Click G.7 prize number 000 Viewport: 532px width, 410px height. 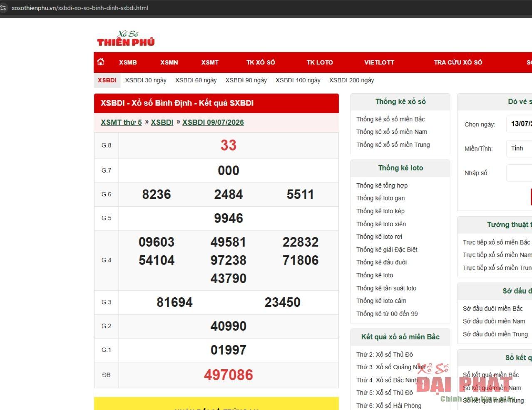[229, 170]
